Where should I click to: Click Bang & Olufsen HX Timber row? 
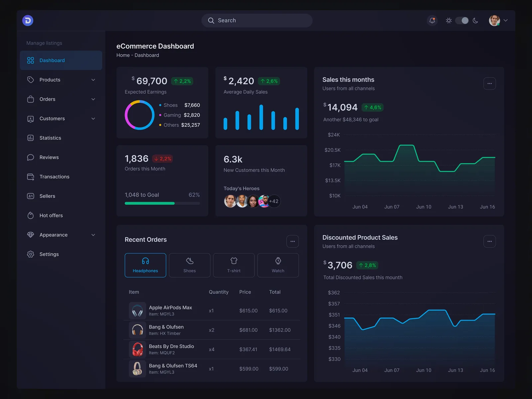pyautogui.click(x=212, y=330)
